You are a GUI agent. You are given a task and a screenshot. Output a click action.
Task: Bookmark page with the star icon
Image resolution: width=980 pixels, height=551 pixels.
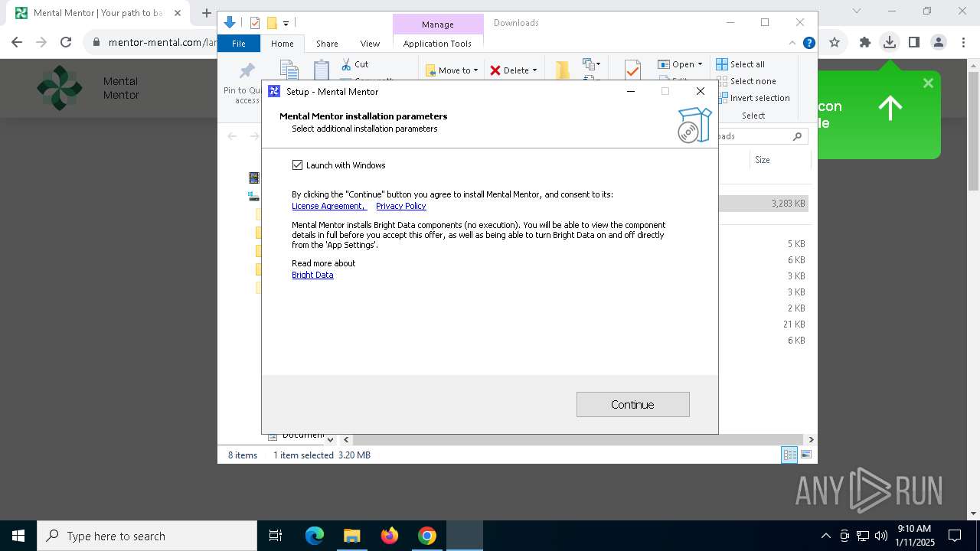[x=835, y=42]
